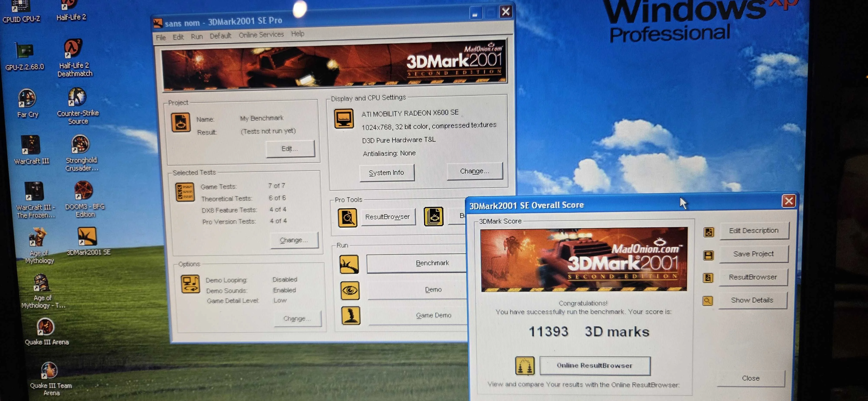This screenshot has height=401, width=868.
Task: Open the Help menu
Action: 298,34
